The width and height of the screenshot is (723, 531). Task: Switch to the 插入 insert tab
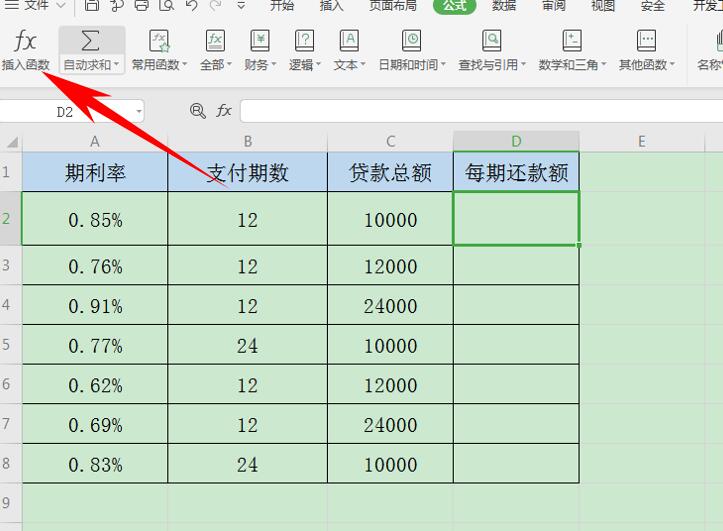pyautogui.click(x=331, y=6)
